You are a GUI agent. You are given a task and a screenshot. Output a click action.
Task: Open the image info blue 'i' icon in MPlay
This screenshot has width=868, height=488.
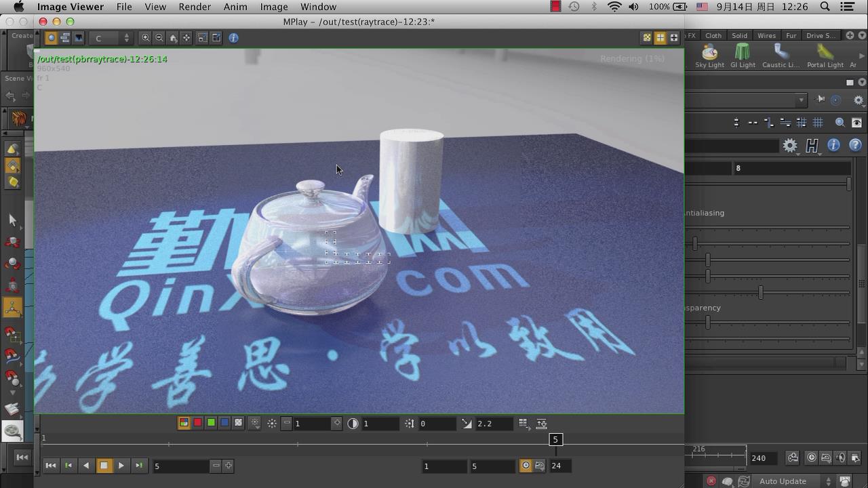pyautogui.click(x=233, y=38)
